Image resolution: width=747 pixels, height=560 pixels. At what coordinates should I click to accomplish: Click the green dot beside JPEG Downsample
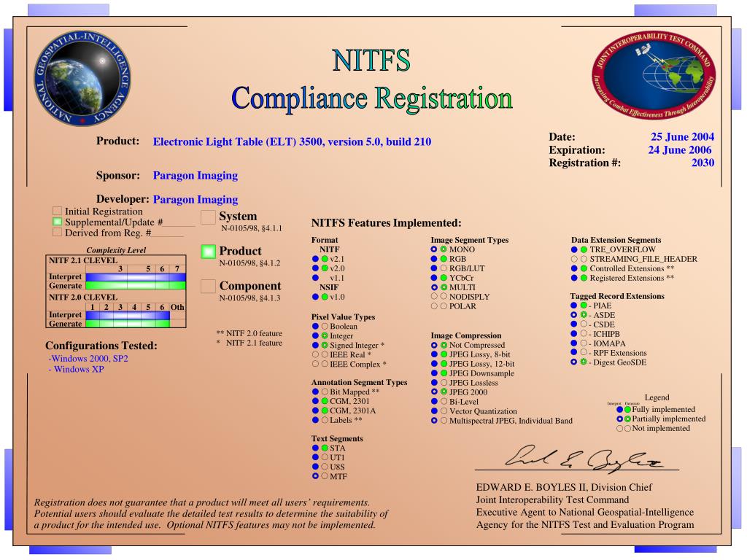pyautogui.click(x=444, y=373)
